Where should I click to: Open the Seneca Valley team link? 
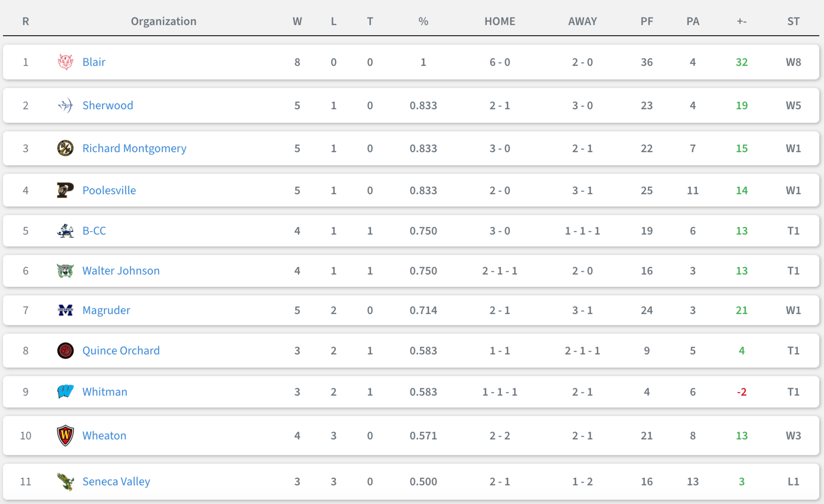pyautogui.click(x=116, y=482)
